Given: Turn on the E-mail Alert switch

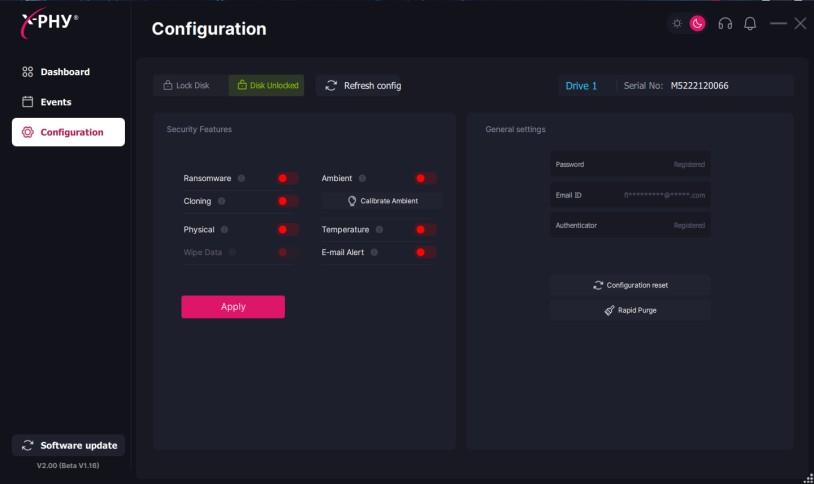Looking at the screenshot, I should click(x=425, y=252).
